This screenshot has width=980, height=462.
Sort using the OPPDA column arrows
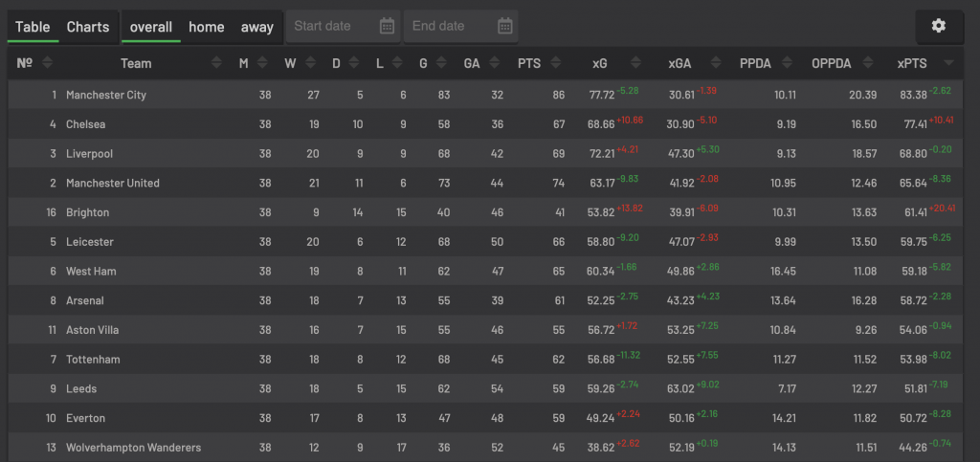pos(867,63)
